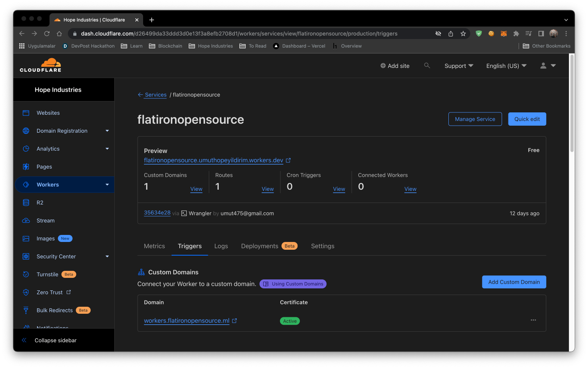This screenshot has width=588, height=368.
Task: Open the Pages section in sidebar
Action: coord(44,167)
